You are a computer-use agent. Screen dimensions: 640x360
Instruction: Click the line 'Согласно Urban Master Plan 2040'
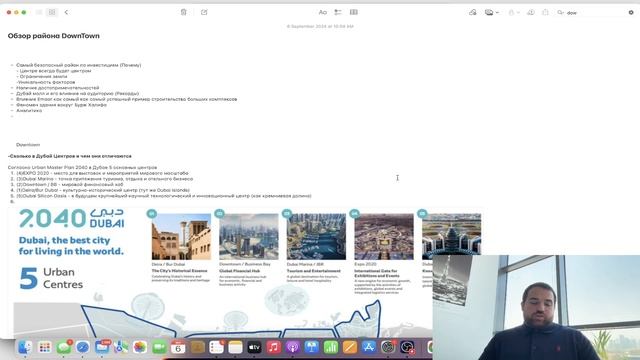82,167
